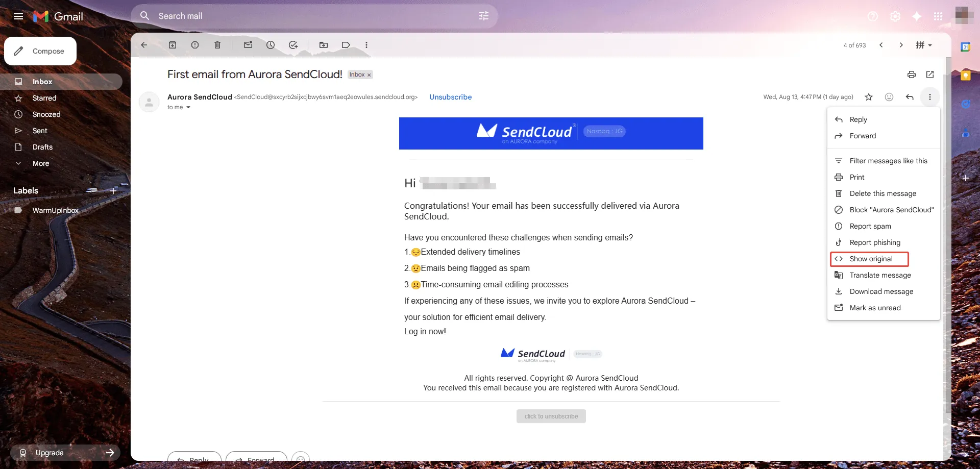Screen dimensions: 980x469
Task: Click Compose button
Action: click(40, 51)
